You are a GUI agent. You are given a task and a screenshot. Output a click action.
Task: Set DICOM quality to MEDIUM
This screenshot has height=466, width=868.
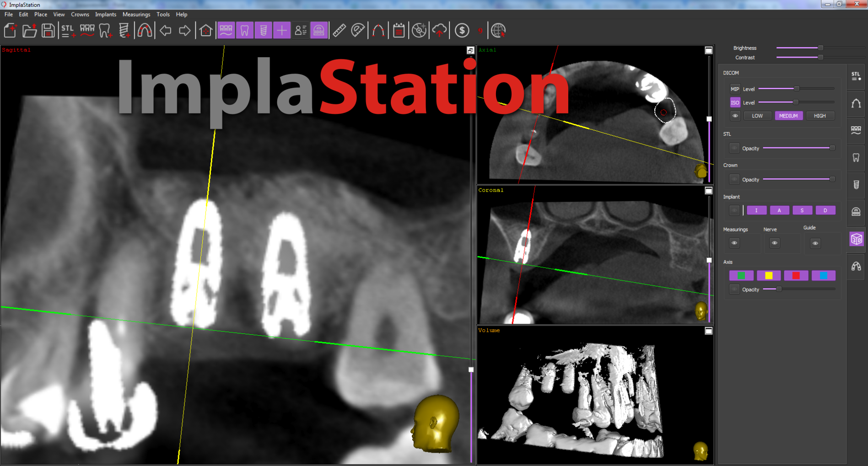(x=788, y=116)
